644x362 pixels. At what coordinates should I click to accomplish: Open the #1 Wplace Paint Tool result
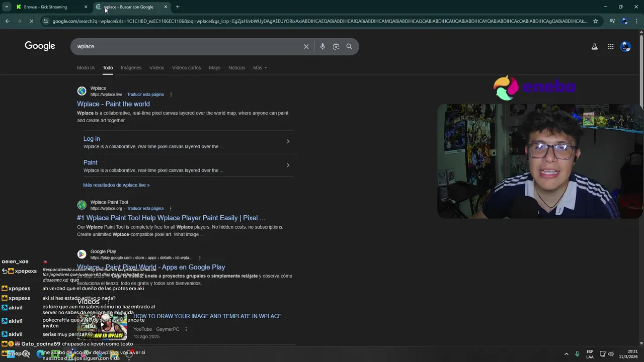pyautogui.click(x=171, y=218)
